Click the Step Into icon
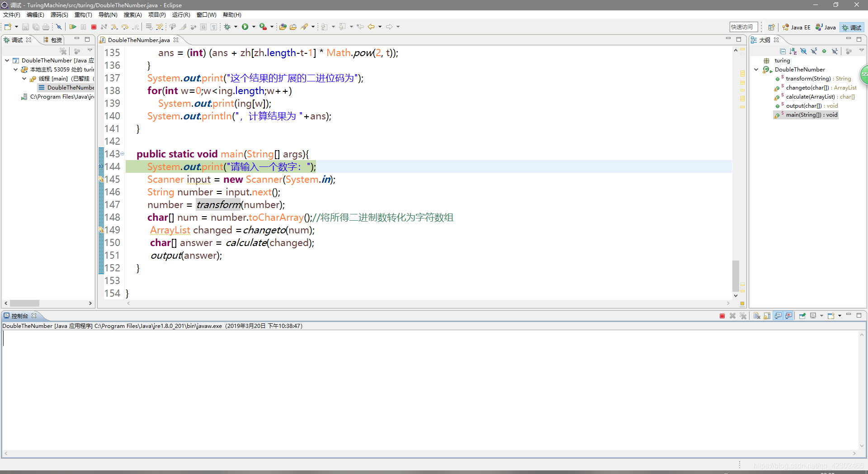868x474 pixels. point(114,27)
